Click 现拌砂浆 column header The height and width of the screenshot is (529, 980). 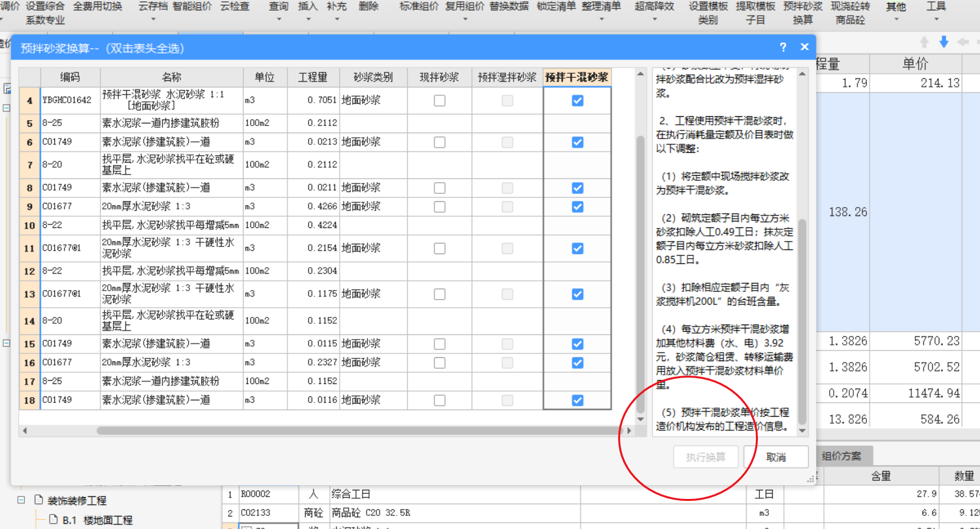tap(440, 77)
